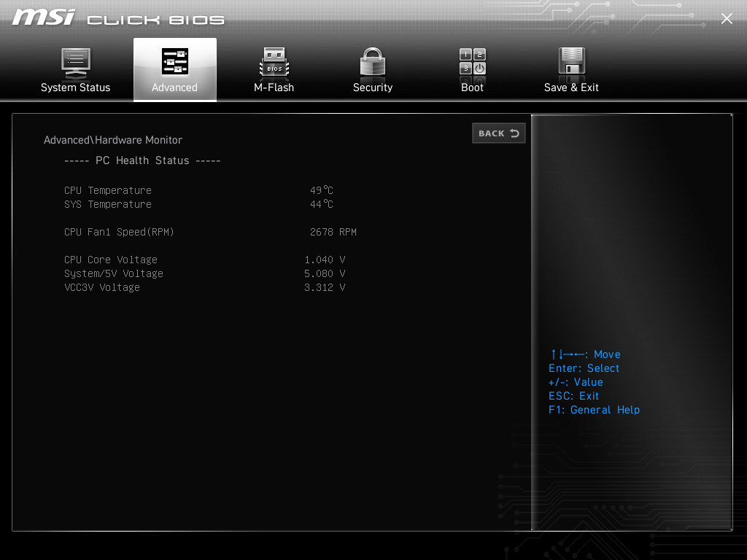Viewport: 747px width, 560px height.
Task: Click the 44°C system temperature value
Action: coord(322,204)
